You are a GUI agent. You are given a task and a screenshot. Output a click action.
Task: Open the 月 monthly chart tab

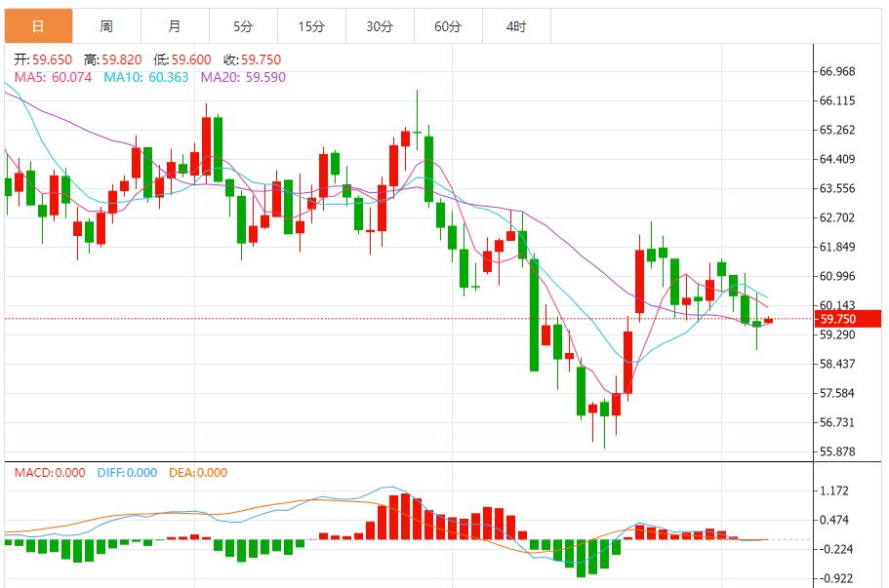coord(174,26)
